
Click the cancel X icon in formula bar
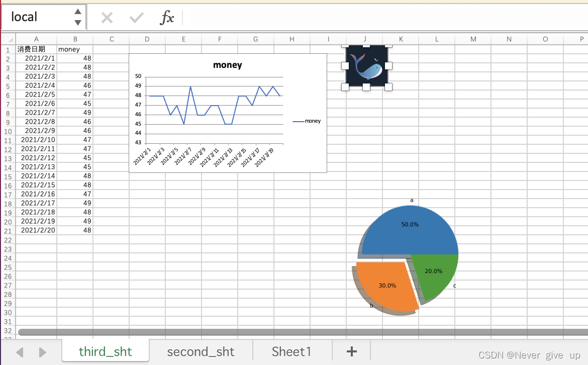[x=107, y=17]
